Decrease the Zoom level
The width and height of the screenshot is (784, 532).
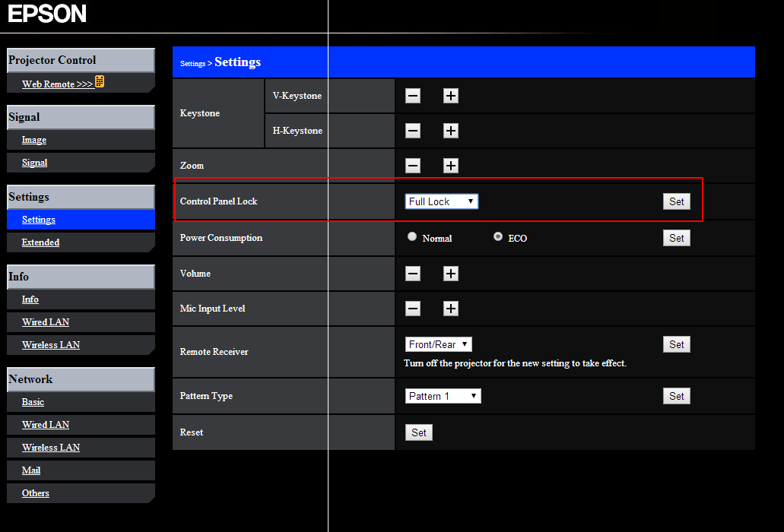coord(412,166)
